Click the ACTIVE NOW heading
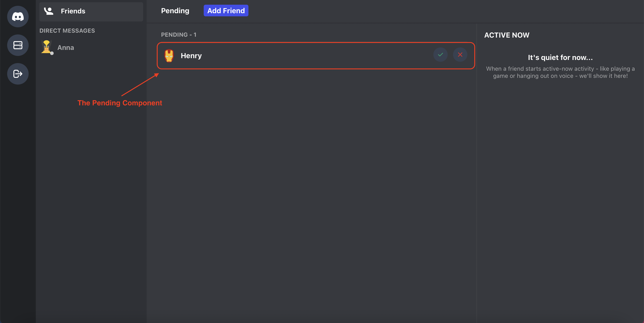Viewport: 644px width, 323px height. 507,35
